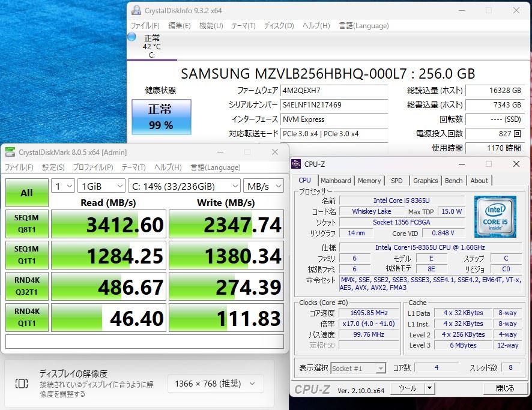Open ディスク(D) menu in CrystalDiskInfo

[x=279, y=26]
